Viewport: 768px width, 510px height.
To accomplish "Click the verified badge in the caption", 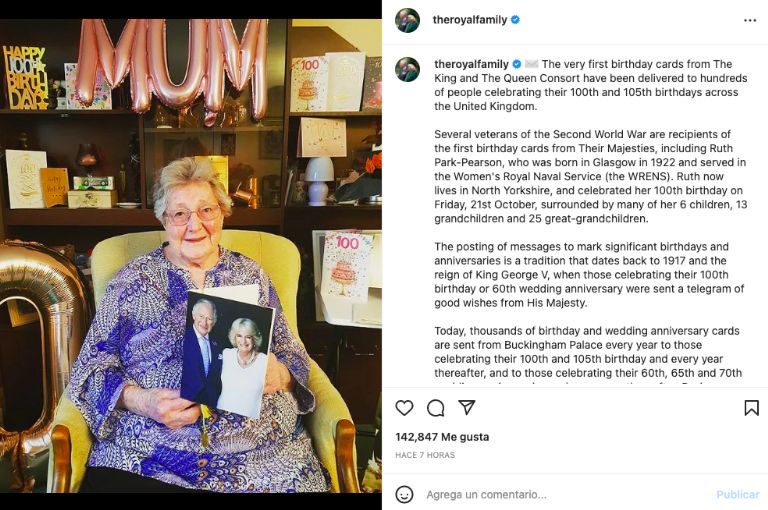I will pyautogui.click(x=516, y=64).
